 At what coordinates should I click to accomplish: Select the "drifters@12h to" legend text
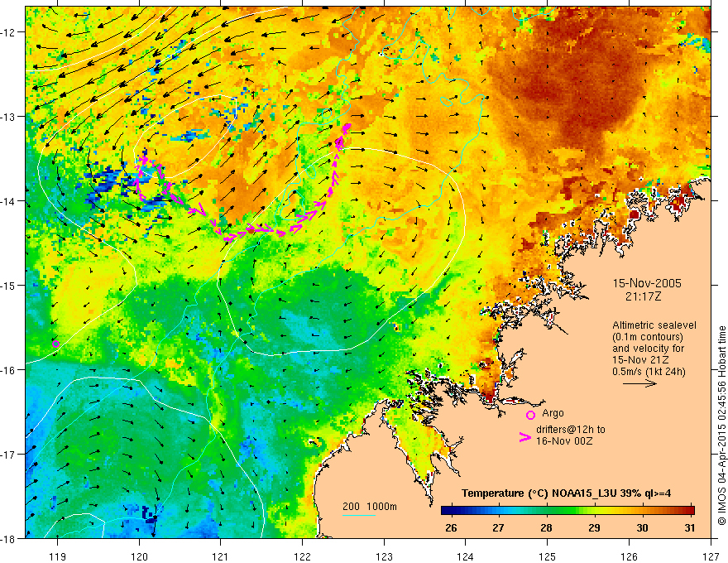click(x=571, y=430)
